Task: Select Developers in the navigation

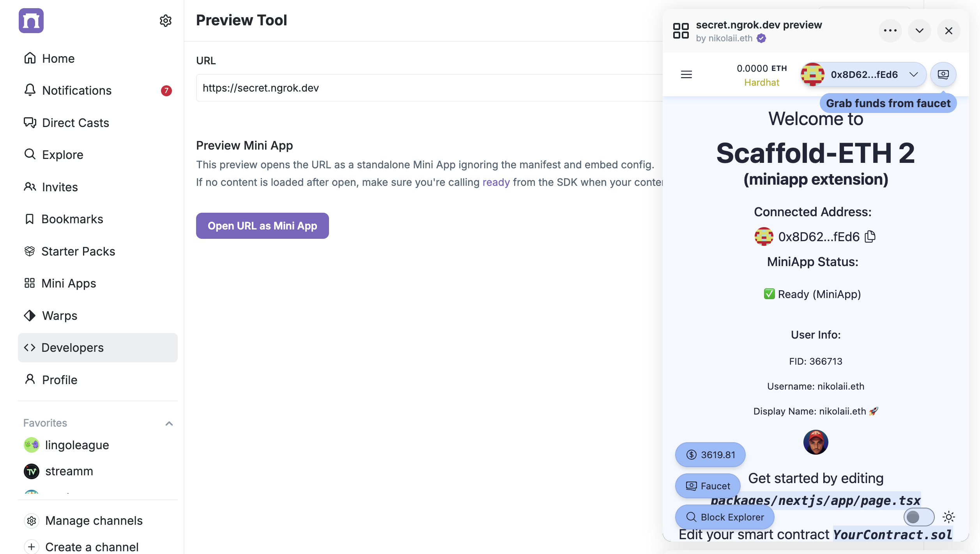Action: [x=73, y=348]
